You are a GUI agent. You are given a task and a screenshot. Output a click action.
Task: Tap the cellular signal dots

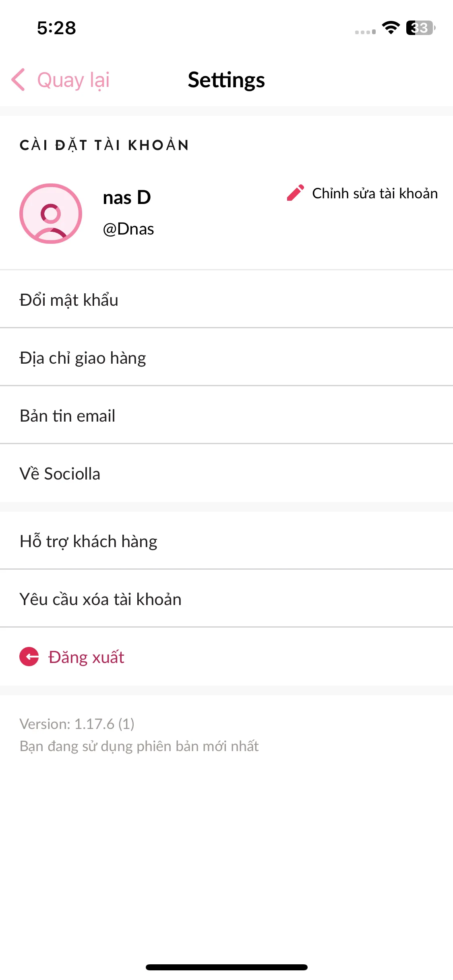(365, 32)
